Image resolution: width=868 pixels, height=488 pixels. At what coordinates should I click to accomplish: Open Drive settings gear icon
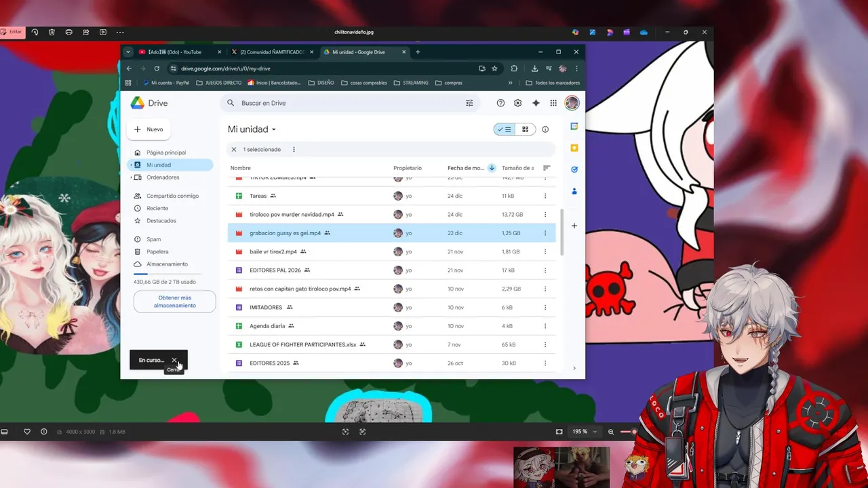tap(518, 103)
